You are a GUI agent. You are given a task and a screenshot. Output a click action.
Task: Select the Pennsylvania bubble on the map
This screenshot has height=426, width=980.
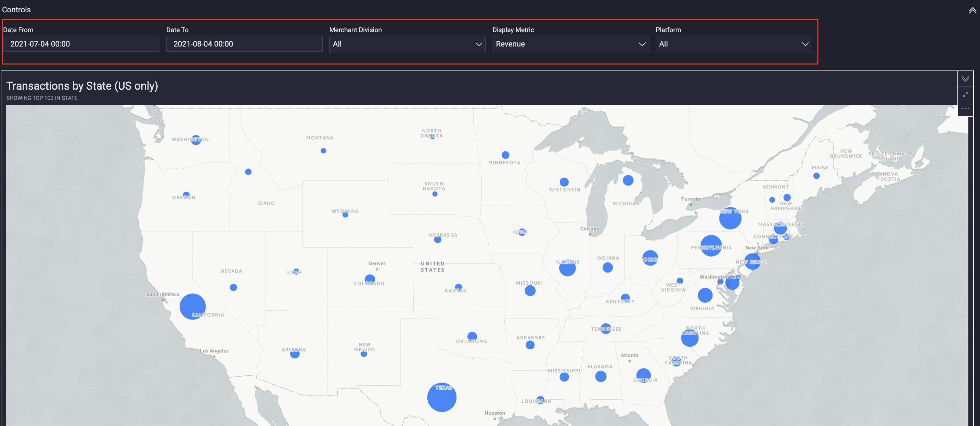pos(711,246)
